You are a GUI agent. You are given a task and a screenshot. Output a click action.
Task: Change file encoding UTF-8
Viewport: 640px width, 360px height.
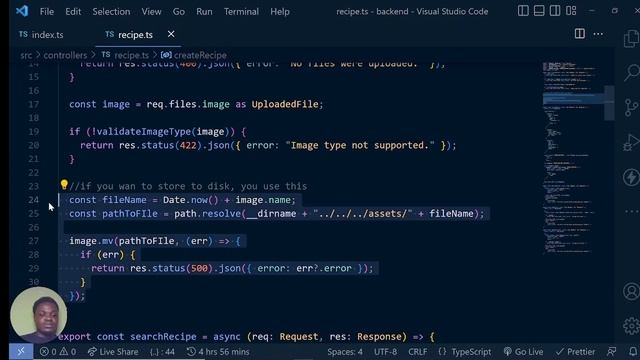click(385, 351)
